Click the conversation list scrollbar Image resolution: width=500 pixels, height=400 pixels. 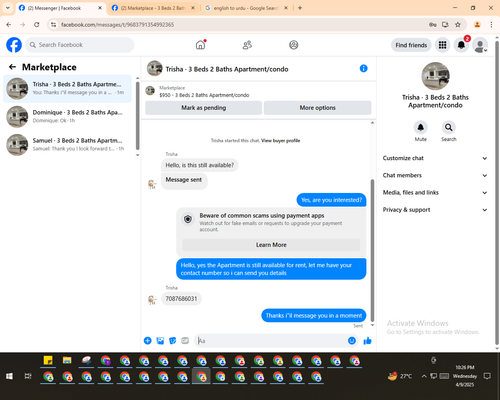[x=137, y=115]
